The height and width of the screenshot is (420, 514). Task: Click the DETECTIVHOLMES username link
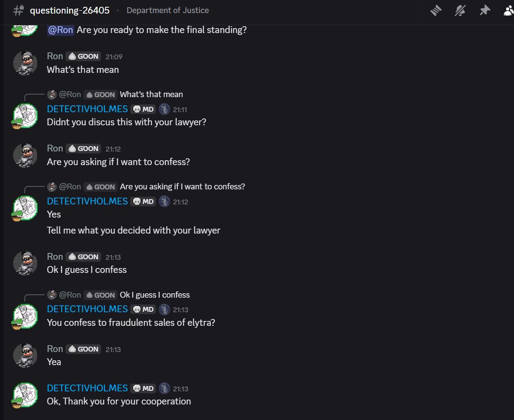click(87, 309)
